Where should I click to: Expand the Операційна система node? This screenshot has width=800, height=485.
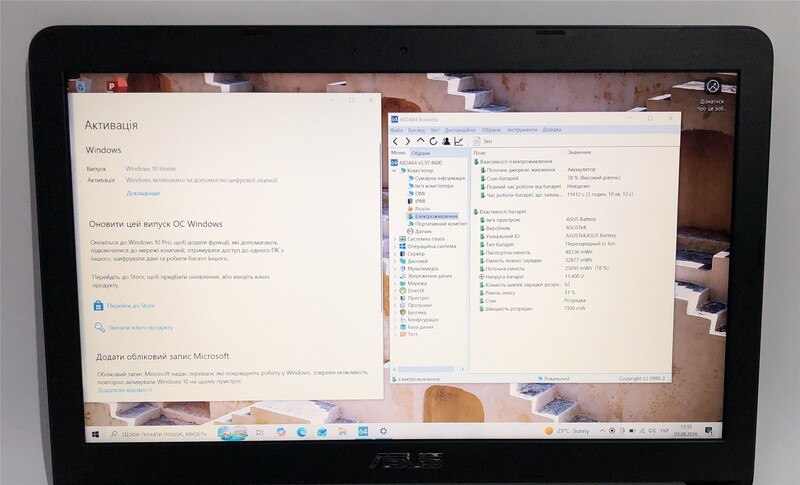coord(394,246)
